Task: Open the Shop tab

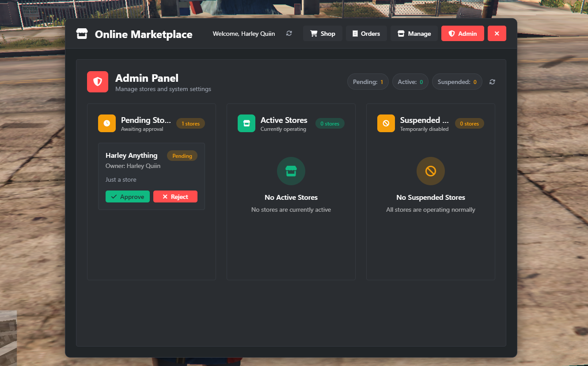Action: pos(322,34)
